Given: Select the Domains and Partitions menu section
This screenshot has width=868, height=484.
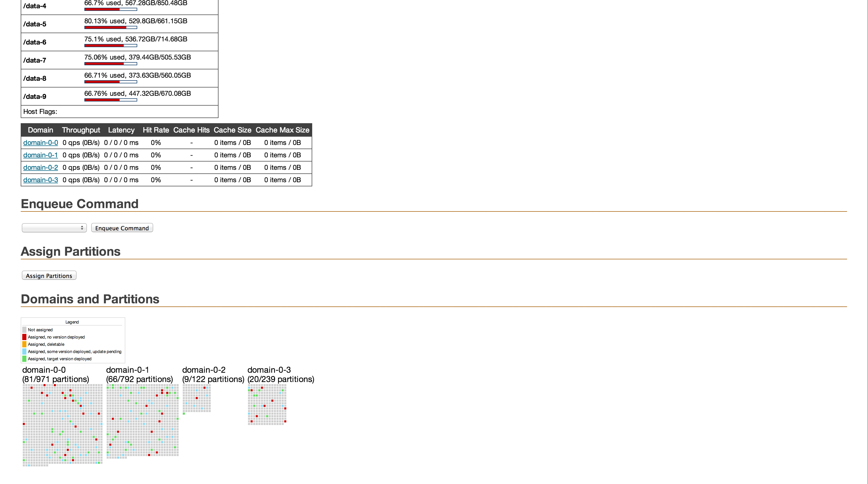Looking at the screenshot, I should point(90,299).
